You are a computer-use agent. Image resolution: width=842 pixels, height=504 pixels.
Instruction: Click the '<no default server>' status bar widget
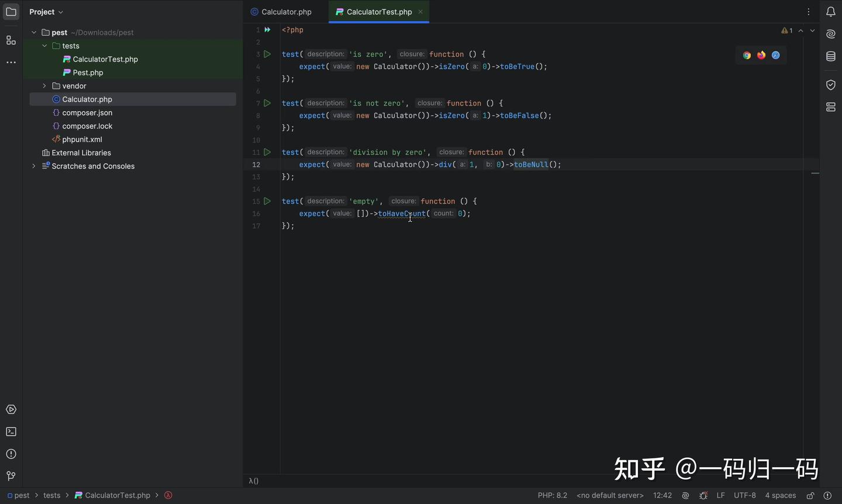coord(609,495)
